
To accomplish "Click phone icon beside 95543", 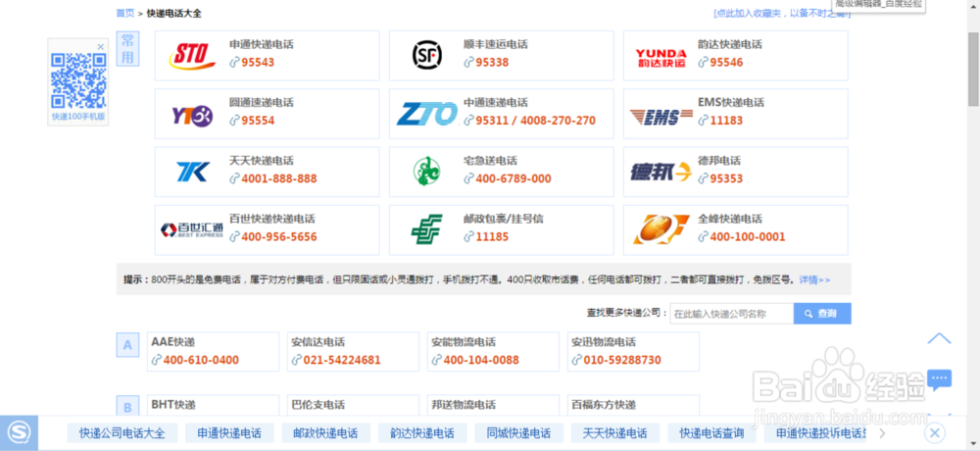I will pyautogui.click(x=234, y=63).
